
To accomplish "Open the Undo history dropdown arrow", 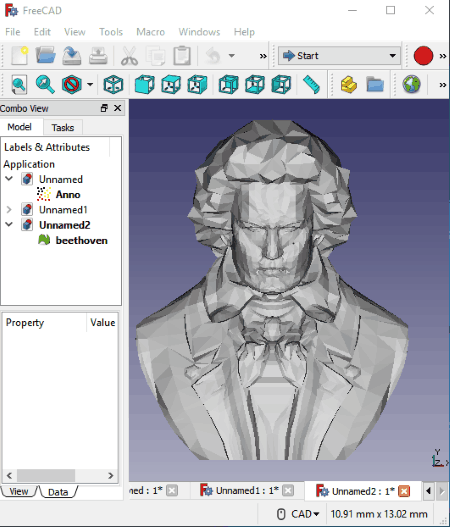I will point(232,55).
